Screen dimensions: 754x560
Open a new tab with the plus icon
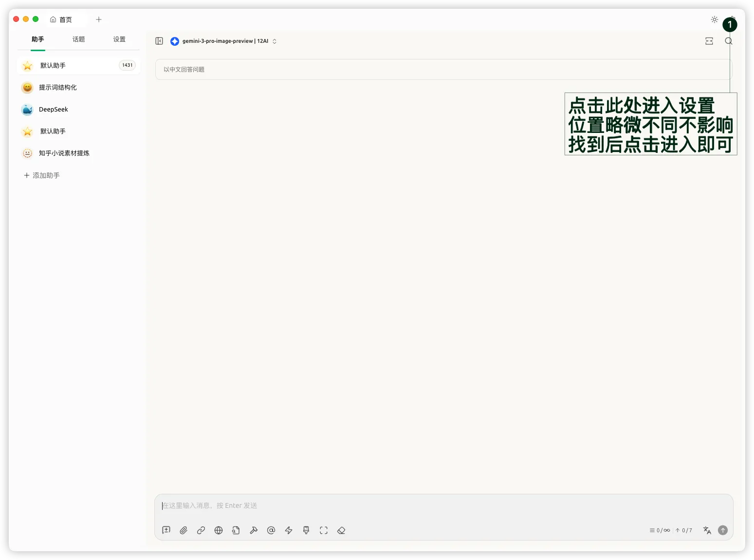coord(99,19)
